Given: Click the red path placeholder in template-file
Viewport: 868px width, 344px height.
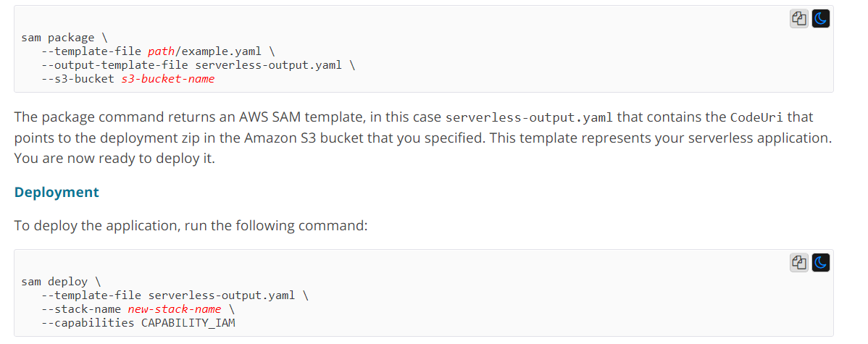Looking at the screenshot, I should tap(160, 51).
